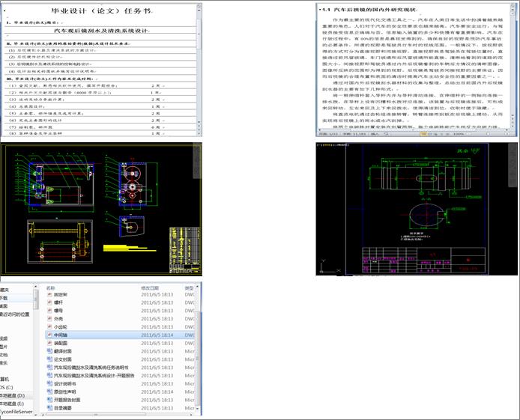Click the 设计说明书 Word document icon
520x420 pixels.
coord(49,383)
